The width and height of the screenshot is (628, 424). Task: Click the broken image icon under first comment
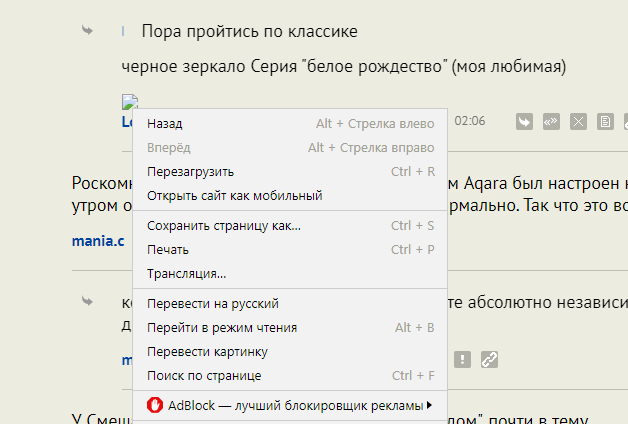pos(128,101)
